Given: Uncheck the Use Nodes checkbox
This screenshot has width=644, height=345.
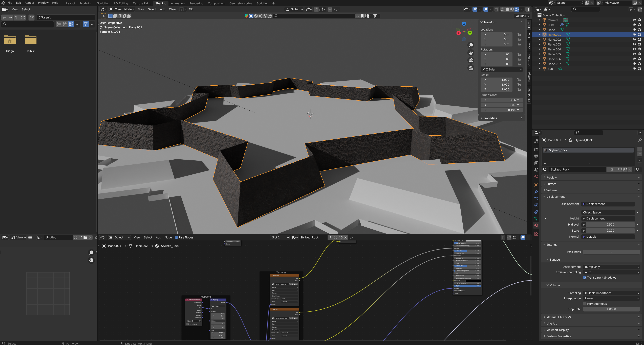Looking at the screenshot, I should click(177, 237).
